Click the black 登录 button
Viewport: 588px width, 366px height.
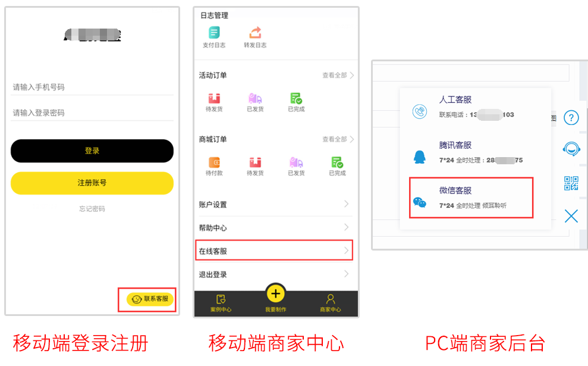(92, 151)
